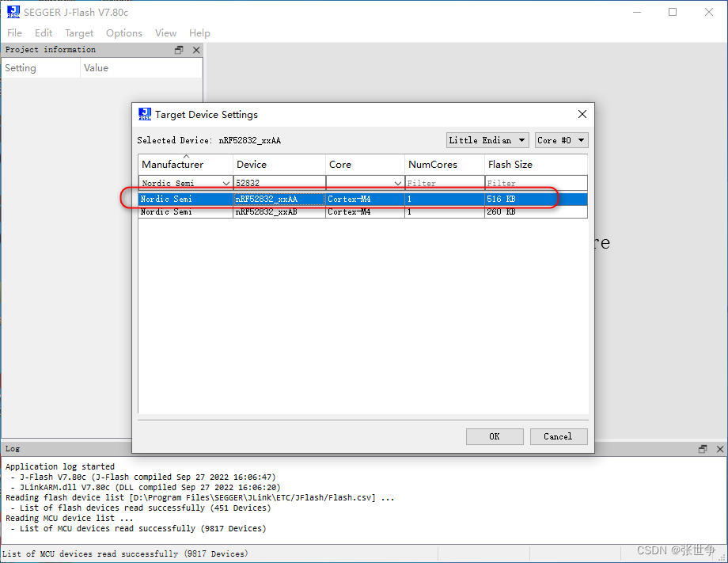Confirm selection with the OK button
The width and height of the screenshot is (728, 563).
[x=495, y=436]
